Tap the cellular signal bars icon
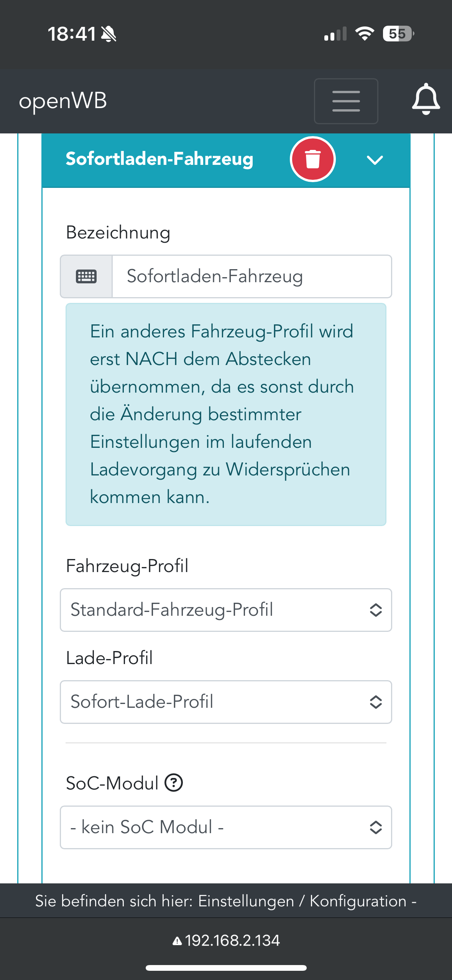Screen dimensions: 452x980 335,34
